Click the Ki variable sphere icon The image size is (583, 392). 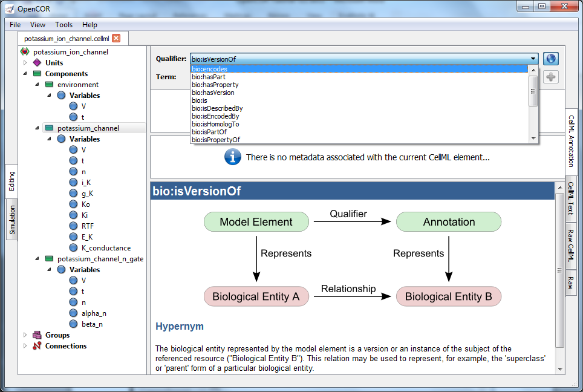74,215
